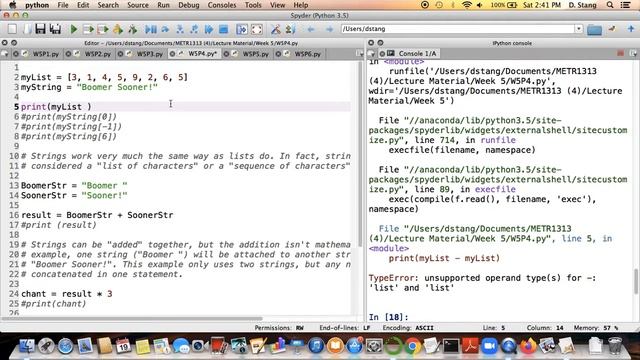Step out until function returns
The width and height of the screenshot is (640, 360).
(194, 29)
